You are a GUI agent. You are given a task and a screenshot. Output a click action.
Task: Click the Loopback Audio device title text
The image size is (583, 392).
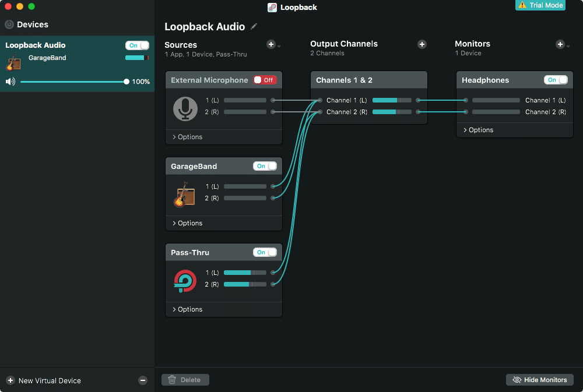pyautogui.click(x=36, y=45)
